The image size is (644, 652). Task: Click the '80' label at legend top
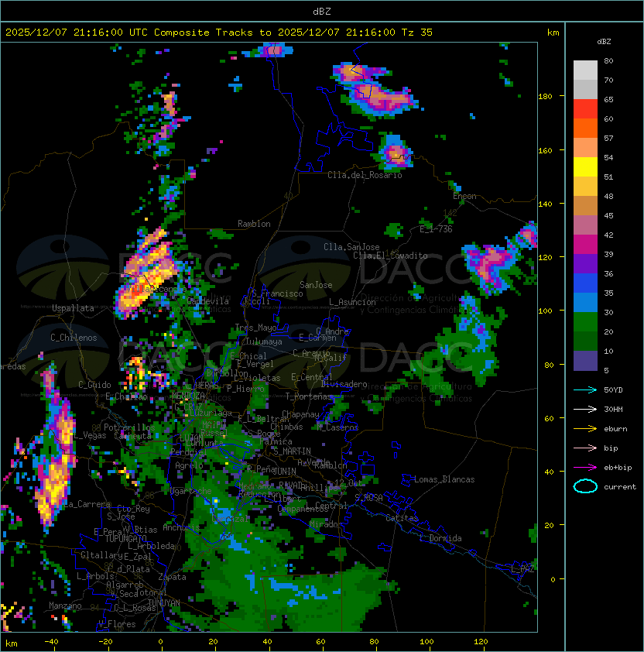click(608, 60)
